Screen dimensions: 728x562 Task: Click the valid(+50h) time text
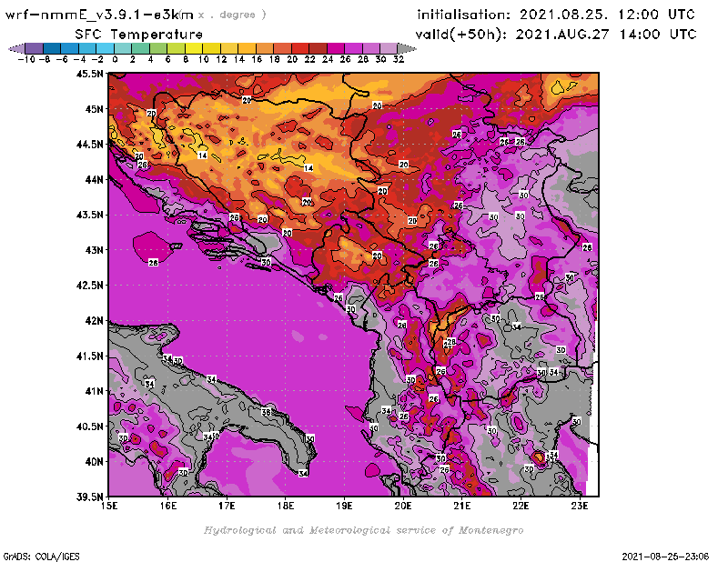pyautogui.click(x=556, y=35)
